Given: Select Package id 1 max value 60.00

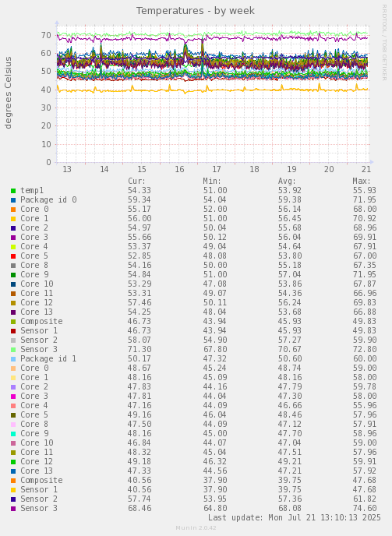Looking at the screenshot, I should [365, 358].
